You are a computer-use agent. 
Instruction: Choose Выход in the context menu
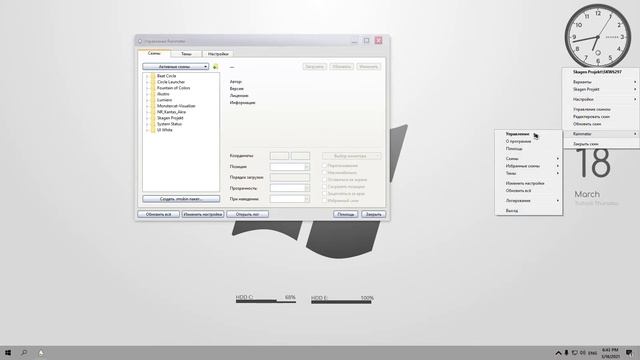[x=511, y=211]
